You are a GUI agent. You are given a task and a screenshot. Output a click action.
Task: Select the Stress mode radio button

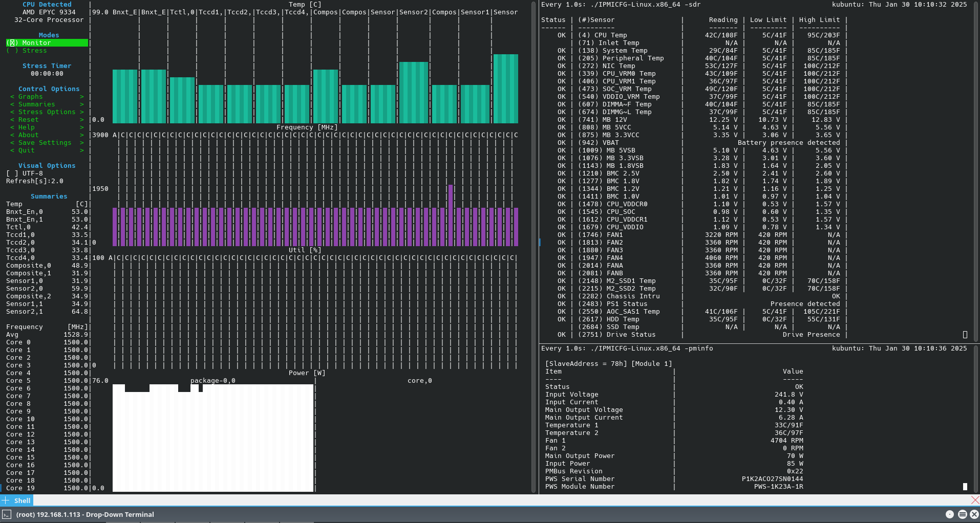pos(13,51)
